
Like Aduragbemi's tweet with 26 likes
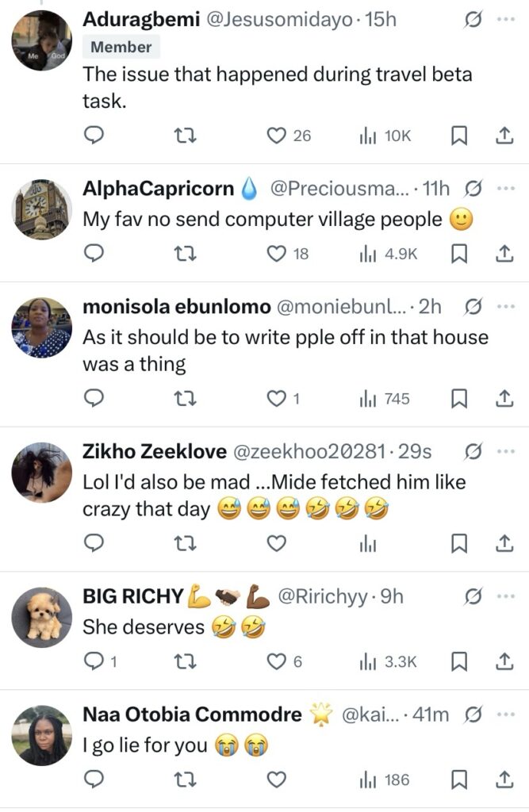pyautogui.click(x=276, y=136)
